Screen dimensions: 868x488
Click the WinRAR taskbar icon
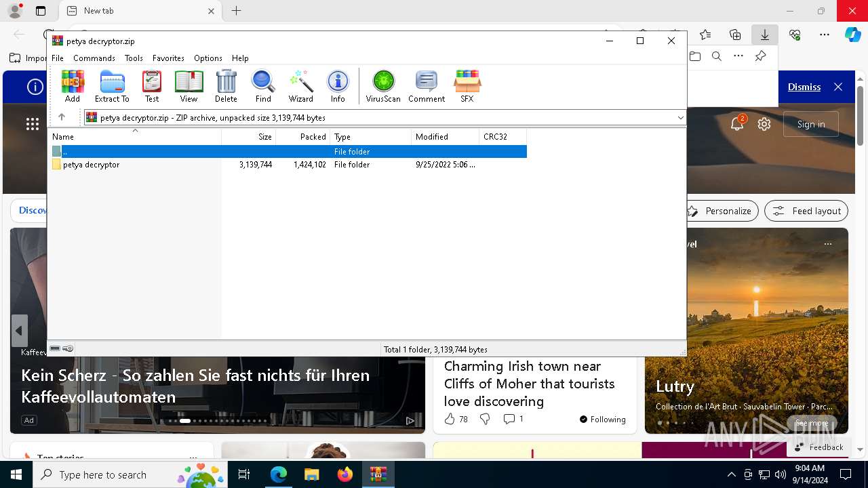pyautogui.click(x=378, y=474)
